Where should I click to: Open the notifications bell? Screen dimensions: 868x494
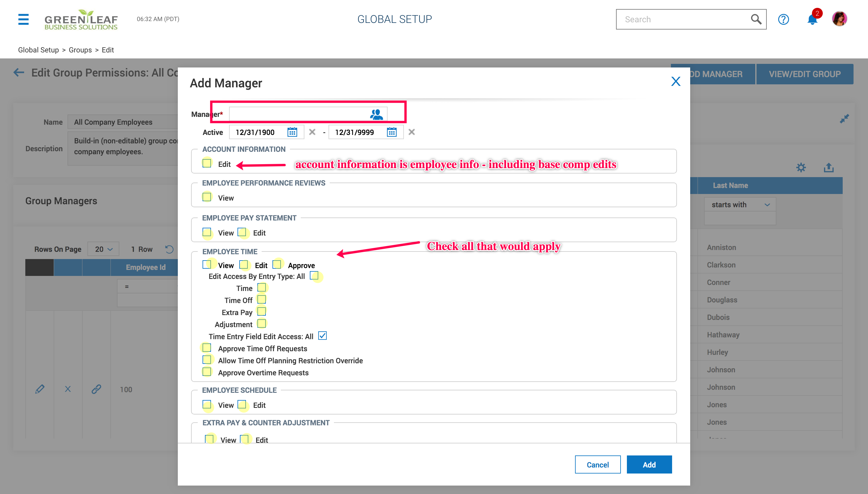812,19
